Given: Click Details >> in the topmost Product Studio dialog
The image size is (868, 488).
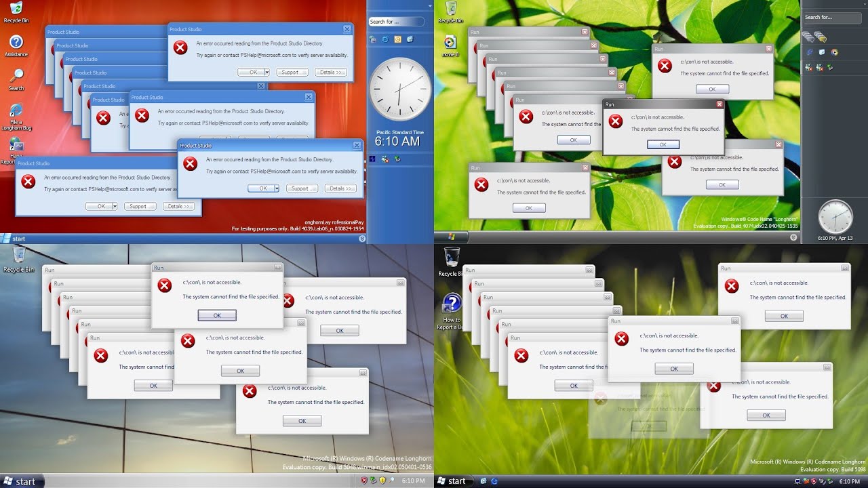Looking at the screenshot, I should point(331,72).
